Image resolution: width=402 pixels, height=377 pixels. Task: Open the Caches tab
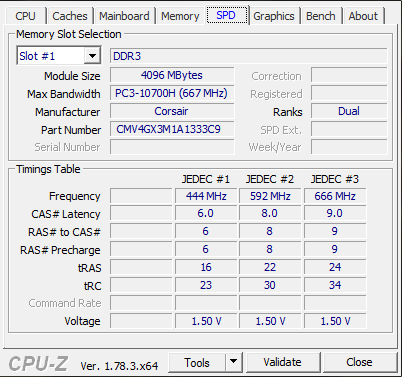(70, 16)
